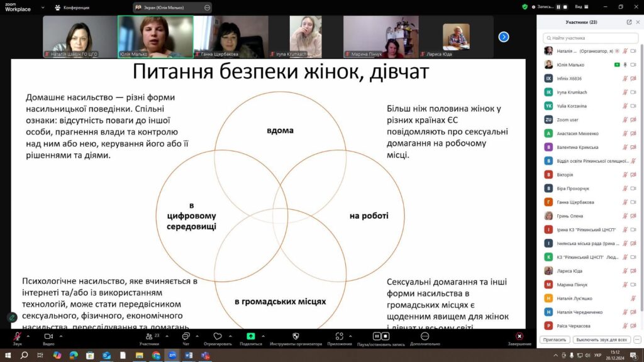This screenshot has height=362, width=644.
Task: Toggle Юлія Малько's microphone in participants list
Action: pyautogui.click(x=625, y=65)
